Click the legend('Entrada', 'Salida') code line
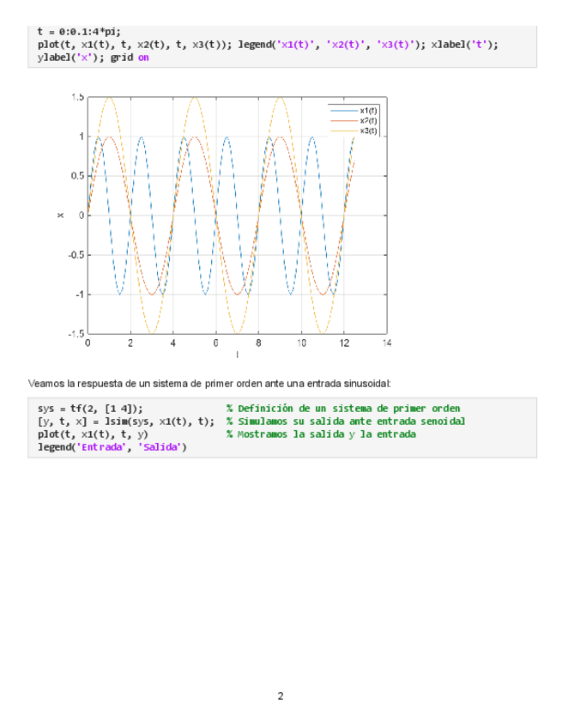 112,447
